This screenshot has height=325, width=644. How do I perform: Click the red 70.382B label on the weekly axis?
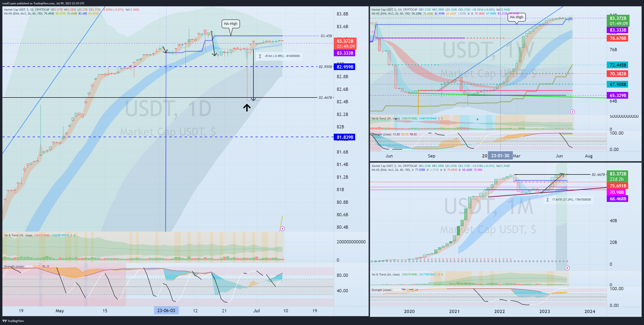(x=618, y=74)
